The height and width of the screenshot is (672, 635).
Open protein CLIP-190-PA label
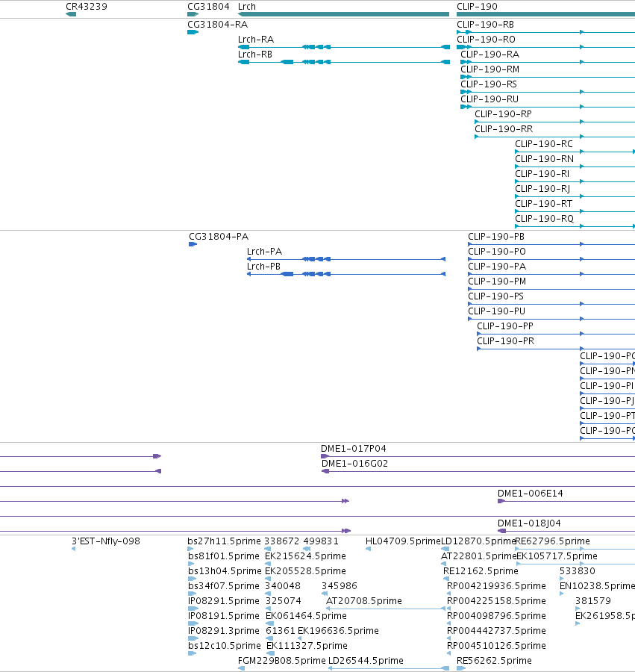[x=497, y=267]
